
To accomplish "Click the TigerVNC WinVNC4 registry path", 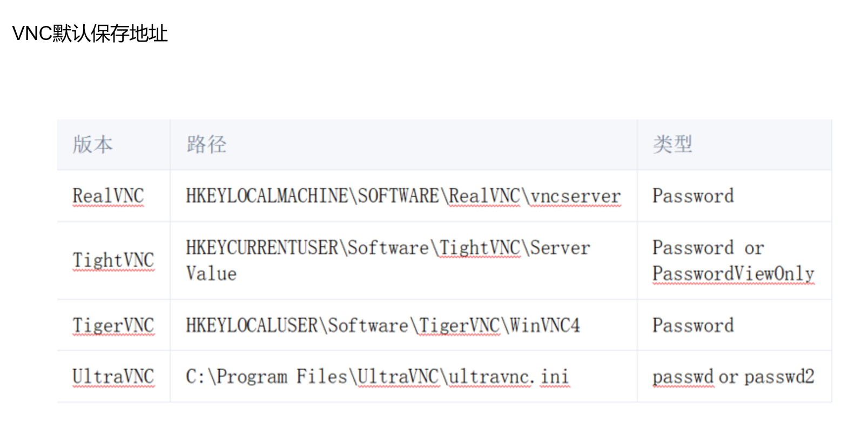I will pos(382,325).
